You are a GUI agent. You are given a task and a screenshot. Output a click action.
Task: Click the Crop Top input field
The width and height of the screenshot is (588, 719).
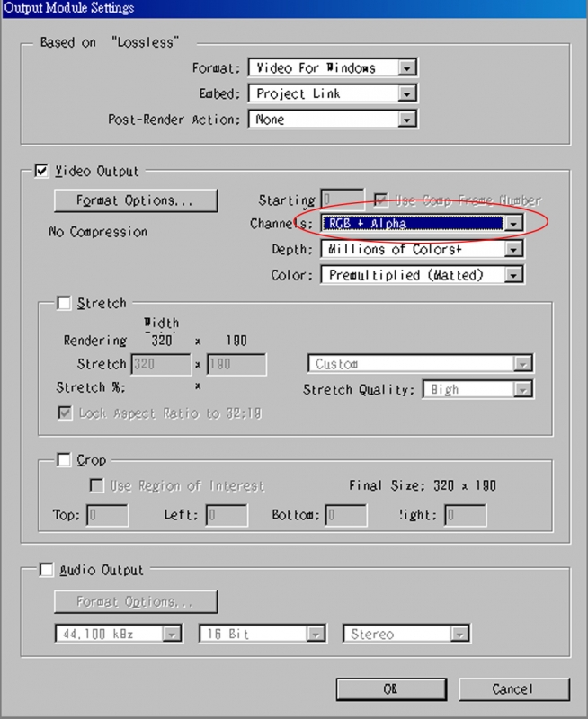click(107, 515)
